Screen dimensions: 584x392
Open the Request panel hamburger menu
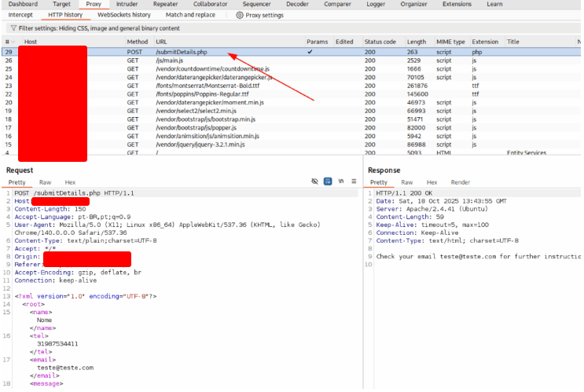pyautogui.click(x=354, y=181)
